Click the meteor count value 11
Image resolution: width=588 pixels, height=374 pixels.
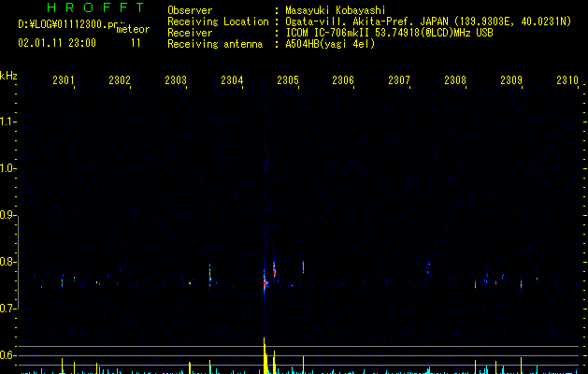[x=136, y=43]
